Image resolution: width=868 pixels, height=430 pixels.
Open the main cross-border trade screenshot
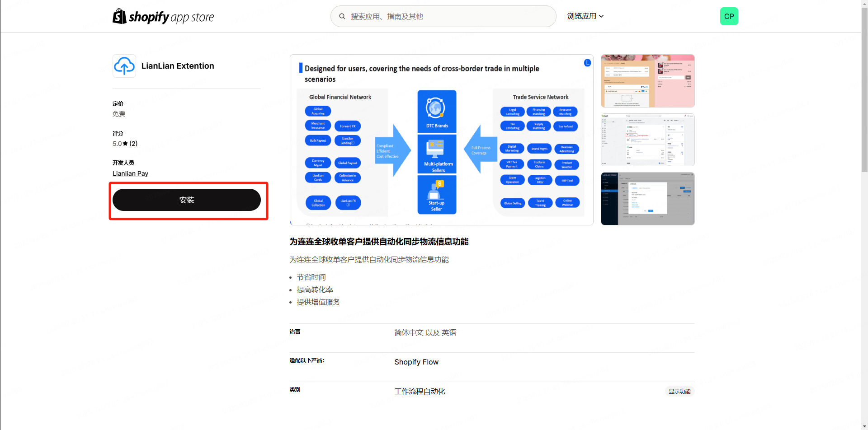(x=441, y=140)
